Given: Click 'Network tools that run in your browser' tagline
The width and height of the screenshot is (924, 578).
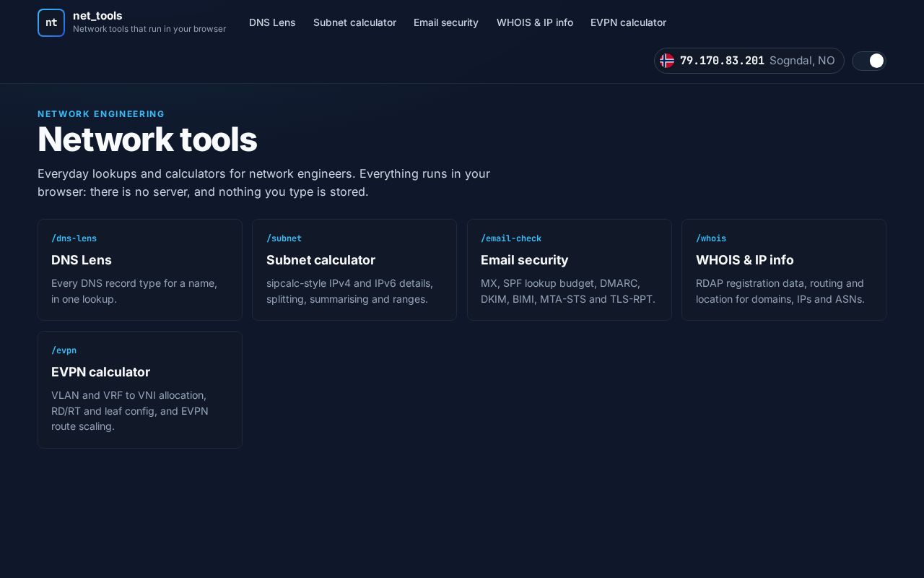Looking at the screenshot, I should [149, 29].
